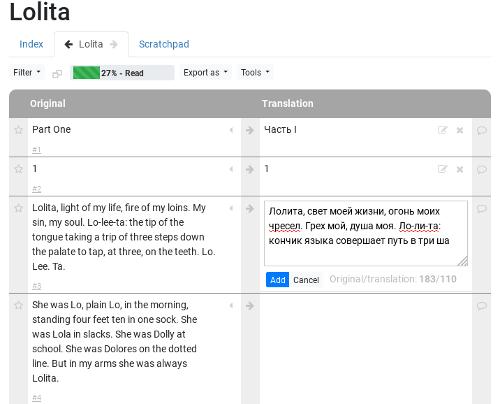Click the window layout icon beside Filter
This screenshot has width=500, height=404.
tap(57, 74)
